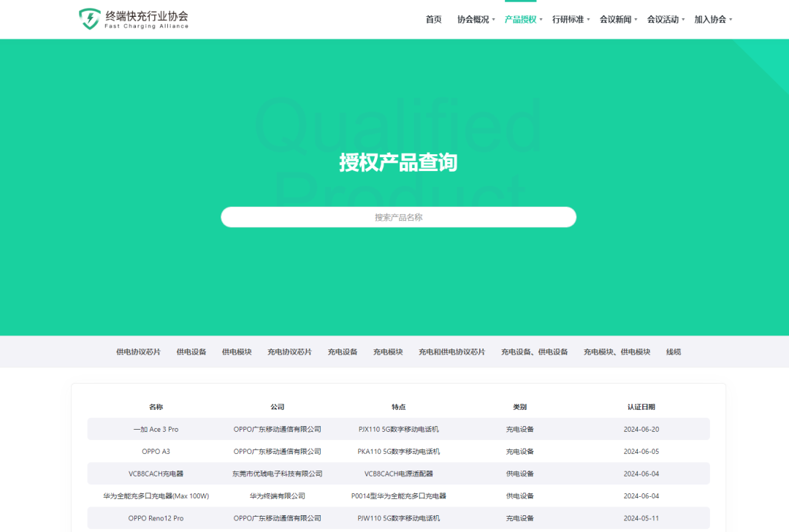The height and width of the screenshot is (532, 789).
Task: Filter by 供电设备 category
Action: point(191,351)
